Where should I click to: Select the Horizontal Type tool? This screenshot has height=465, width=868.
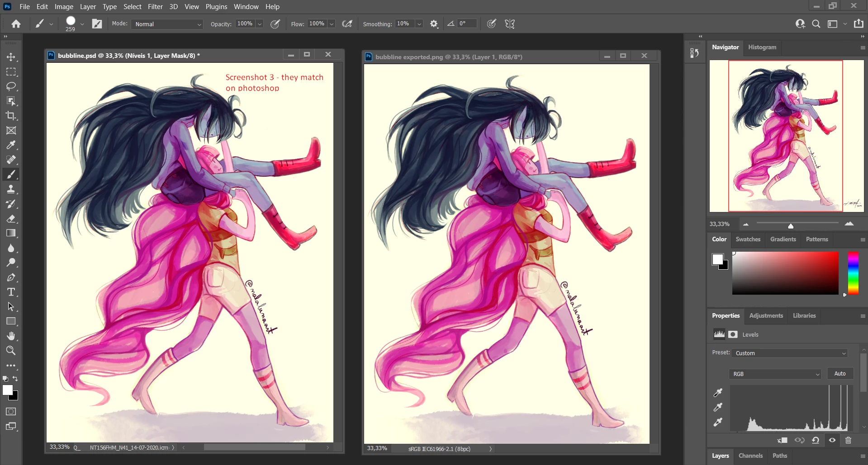pos(11,292)
